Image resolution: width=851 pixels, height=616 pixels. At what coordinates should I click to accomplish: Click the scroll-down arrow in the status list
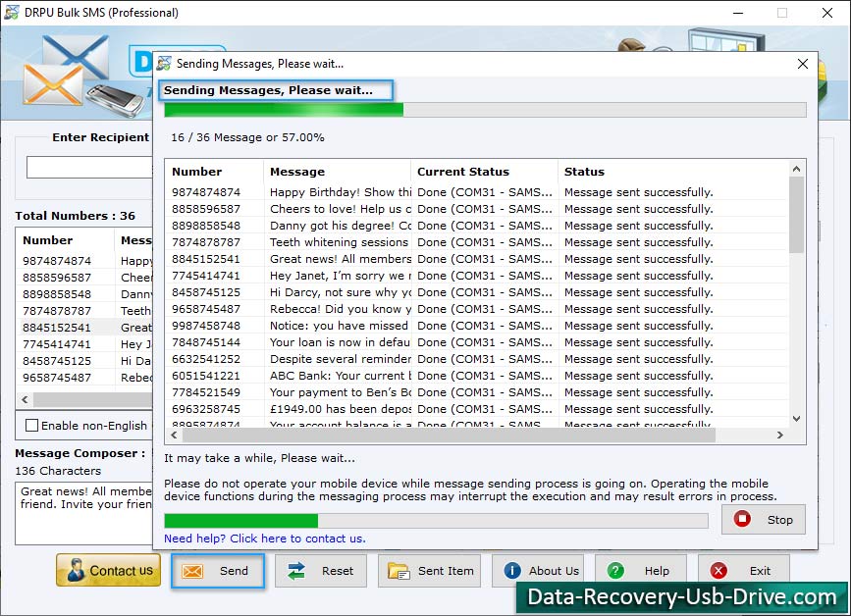point(796,418)
